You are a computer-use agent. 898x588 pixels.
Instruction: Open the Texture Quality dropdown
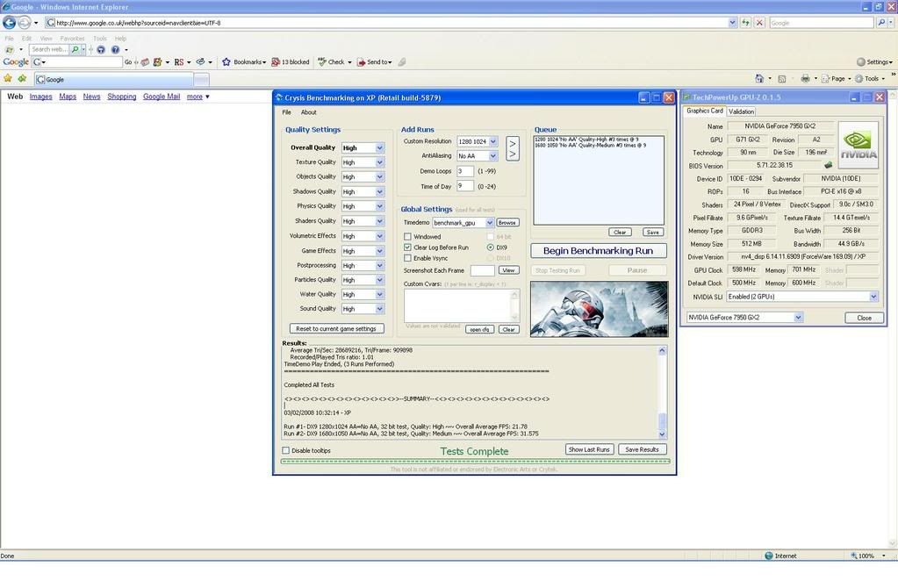pyautogui.click(x=379, y=162)
